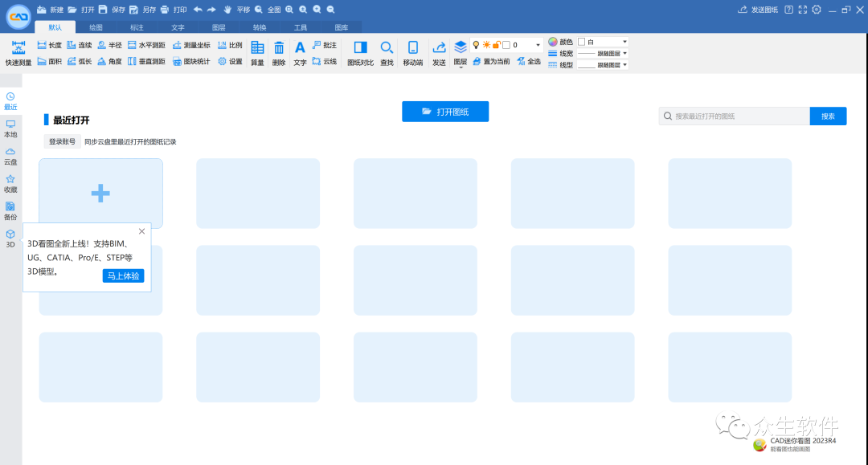This screenshot has width=868, height=465.
Task: Open the 颜色 color dropdown showing 白
Action: pos(602,42)
